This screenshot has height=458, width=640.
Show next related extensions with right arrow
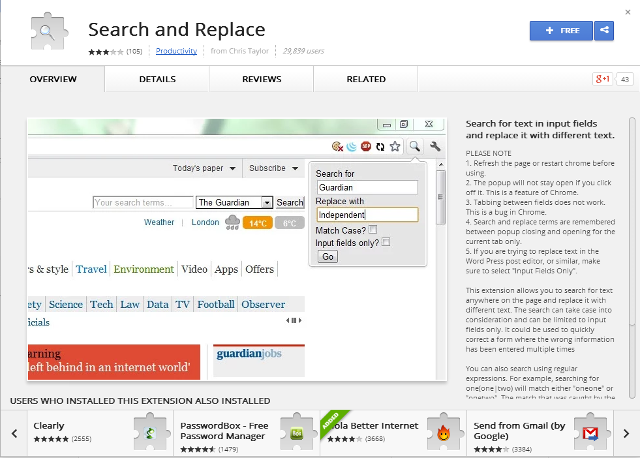pyautogui.click(x=626, y=434)
